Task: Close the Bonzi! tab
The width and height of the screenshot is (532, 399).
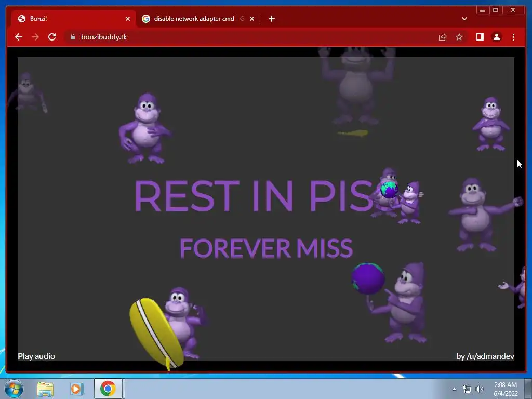Action: pyautogui.click(x=128, y=19)
